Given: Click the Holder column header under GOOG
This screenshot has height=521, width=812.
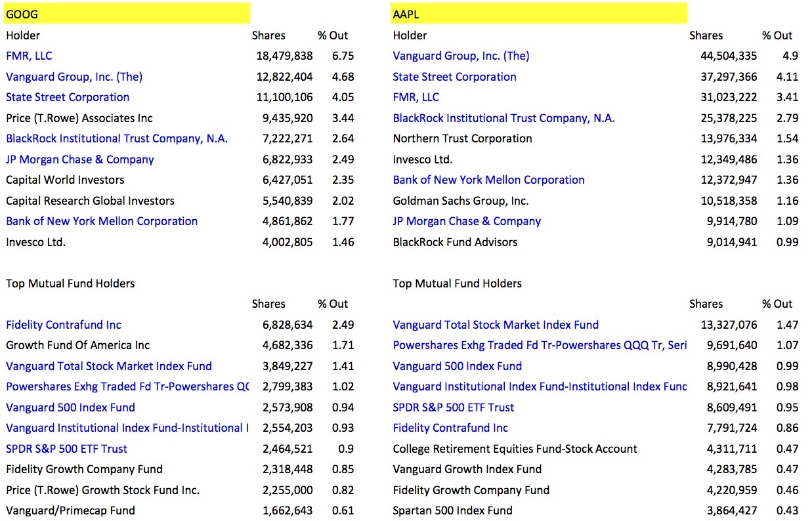Looking at the screenshot, I should tap(23, 35).
